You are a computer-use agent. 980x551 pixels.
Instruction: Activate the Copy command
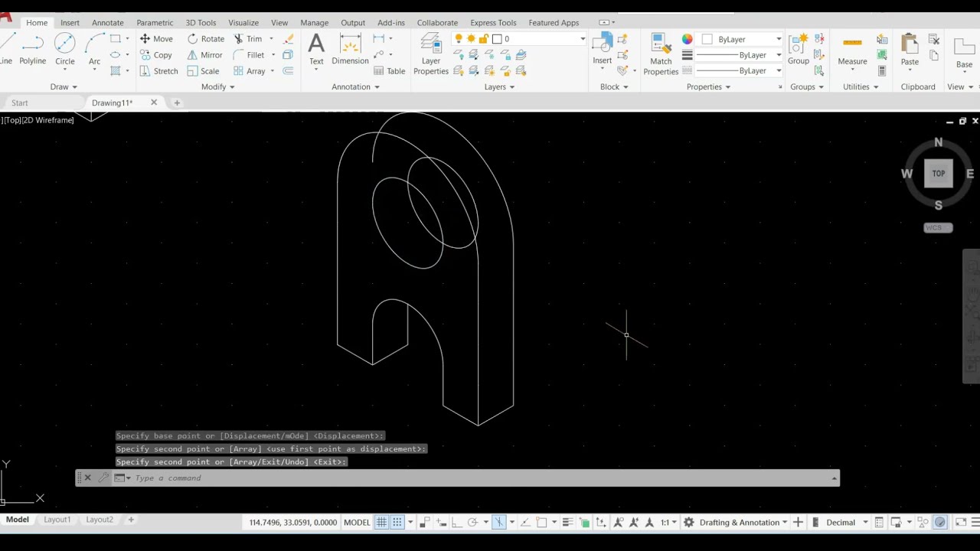coord(156,55)
